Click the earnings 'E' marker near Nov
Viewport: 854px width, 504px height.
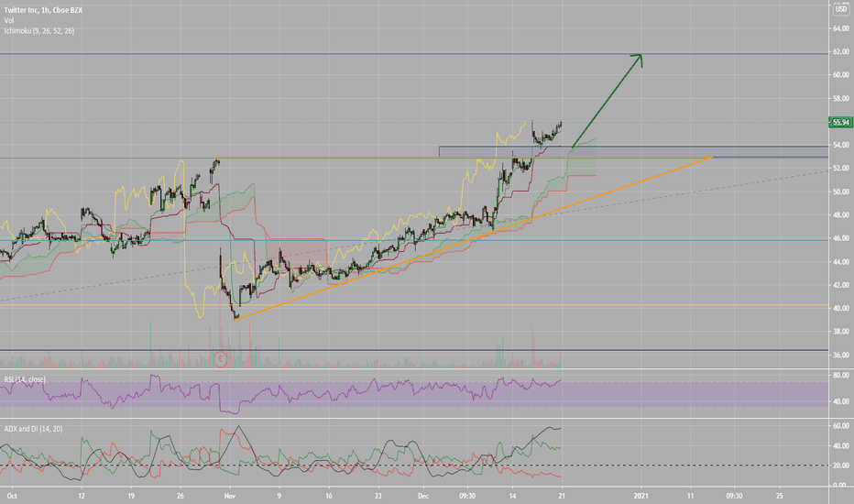click(x=221, y=359)
